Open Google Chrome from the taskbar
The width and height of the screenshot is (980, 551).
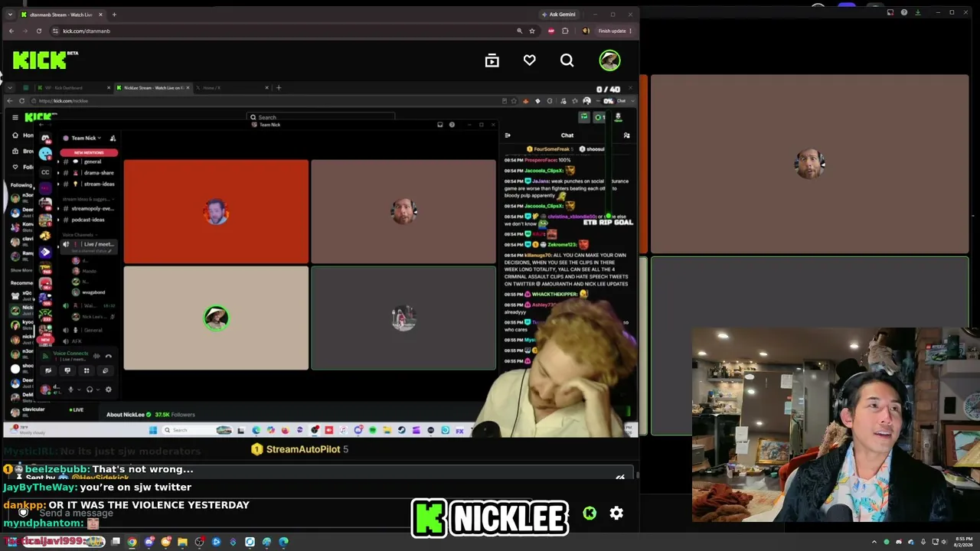coord(132,542)
